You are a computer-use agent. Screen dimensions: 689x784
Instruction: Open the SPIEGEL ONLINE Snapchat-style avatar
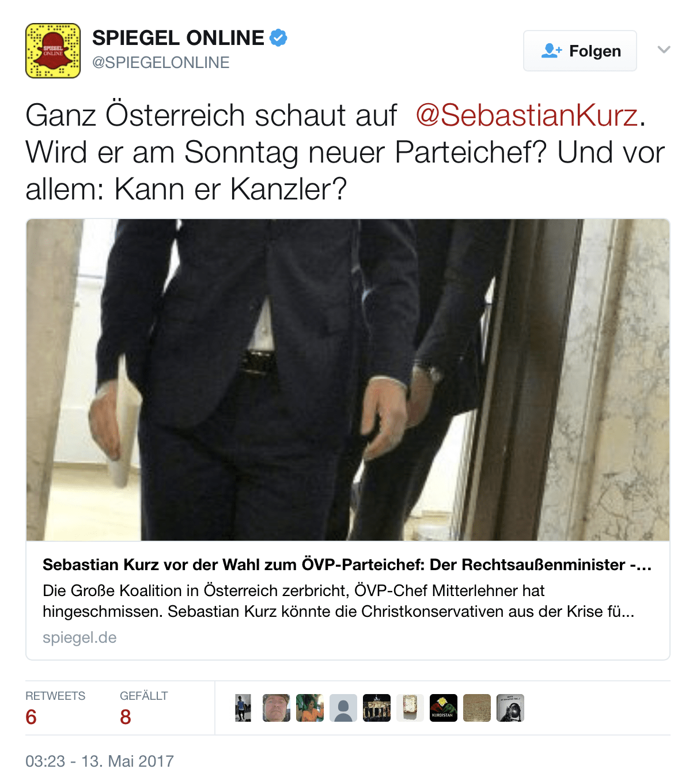53,51
